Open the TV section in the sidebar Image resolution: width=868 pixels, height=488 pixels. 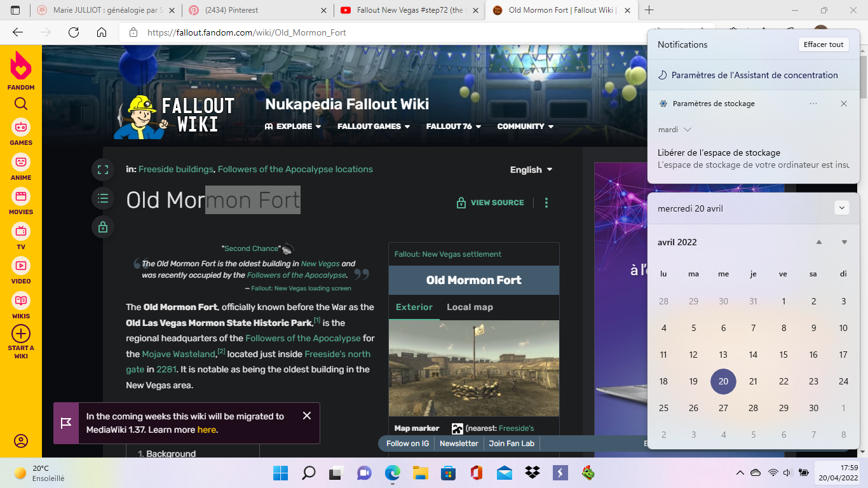tap(21, 237)
